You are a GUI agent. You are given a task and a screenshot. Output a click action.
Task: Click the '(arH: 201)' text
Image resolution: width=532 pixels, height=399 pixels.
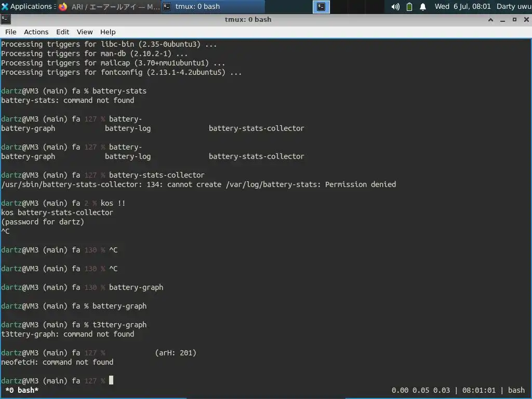tap(176, 353)
